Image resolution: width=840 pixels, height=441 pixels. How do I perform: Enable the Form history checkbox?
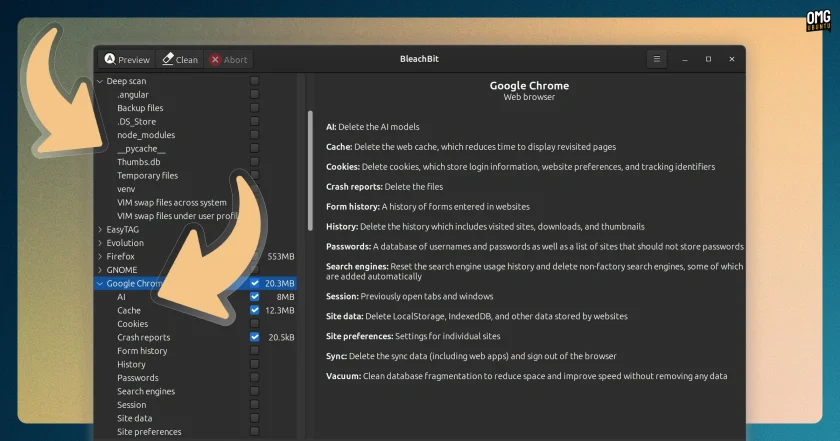pyautogui.click(x=254, y=350)
